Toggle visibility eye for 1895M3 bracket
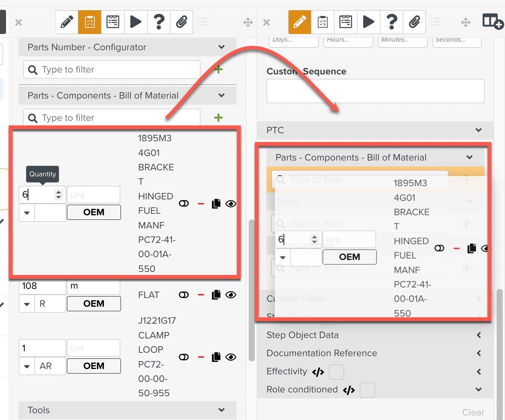This screenshot has height=420, width=505. (231, 204)
